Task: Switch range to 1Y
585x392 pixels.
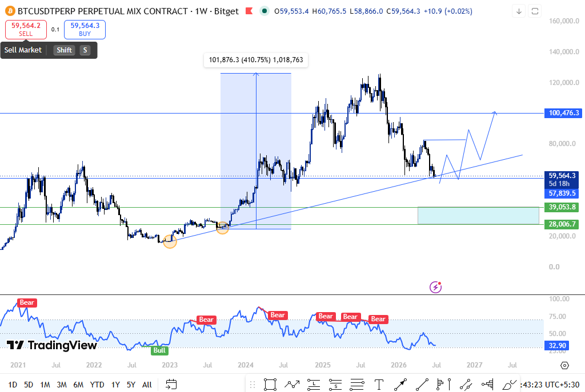Action: click(115, 385)
